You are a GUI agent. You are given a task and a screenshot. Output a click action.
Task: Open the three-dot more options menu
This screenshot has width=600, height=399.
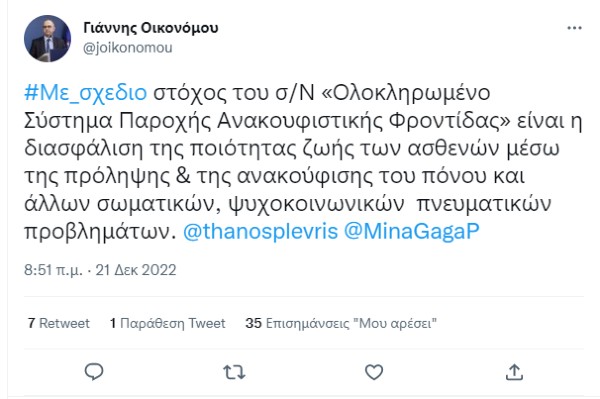(574, 28)
